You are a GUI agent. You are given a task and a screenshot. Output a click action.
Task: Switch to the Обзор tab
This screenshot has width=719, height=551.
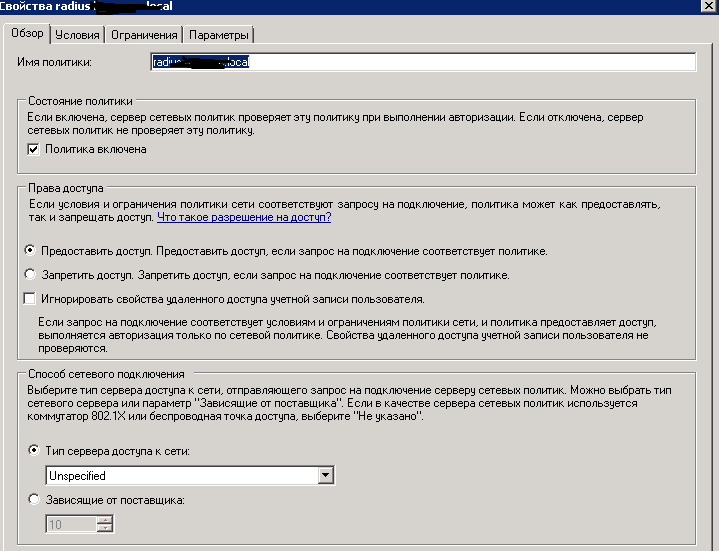[27, 33]
